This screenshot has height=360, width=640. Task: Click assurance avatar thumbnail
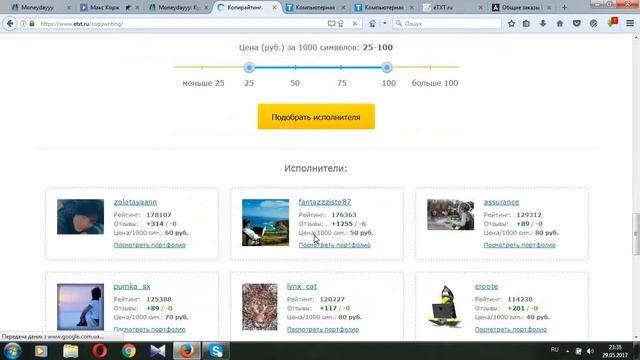pos(451,215)
